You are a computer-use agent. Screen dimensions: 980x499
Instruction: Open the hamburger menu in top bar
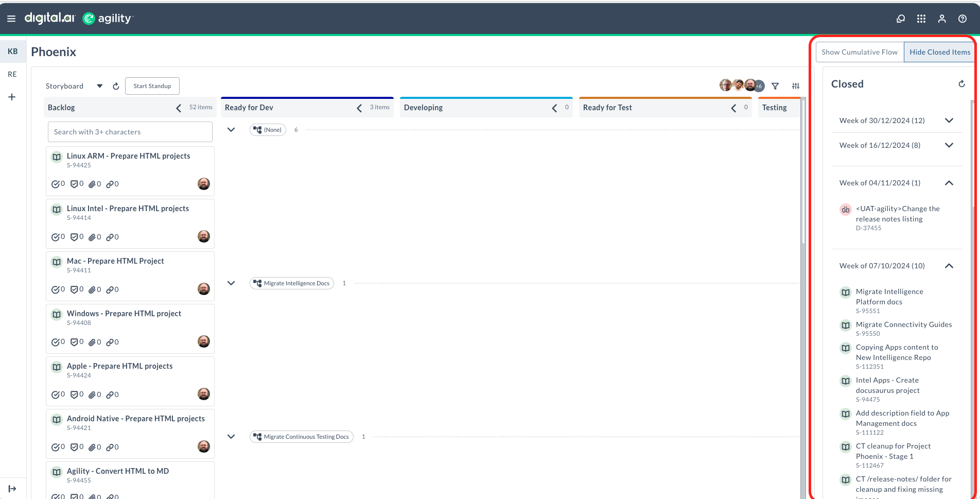pyautogui.click(x=11, y=19)
